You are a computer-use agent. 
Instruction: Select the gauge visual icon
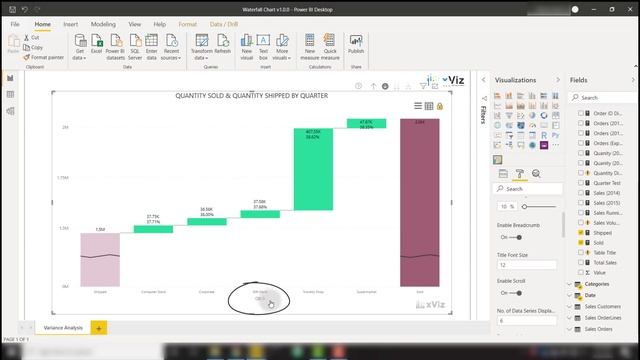[x=532, y=125]
